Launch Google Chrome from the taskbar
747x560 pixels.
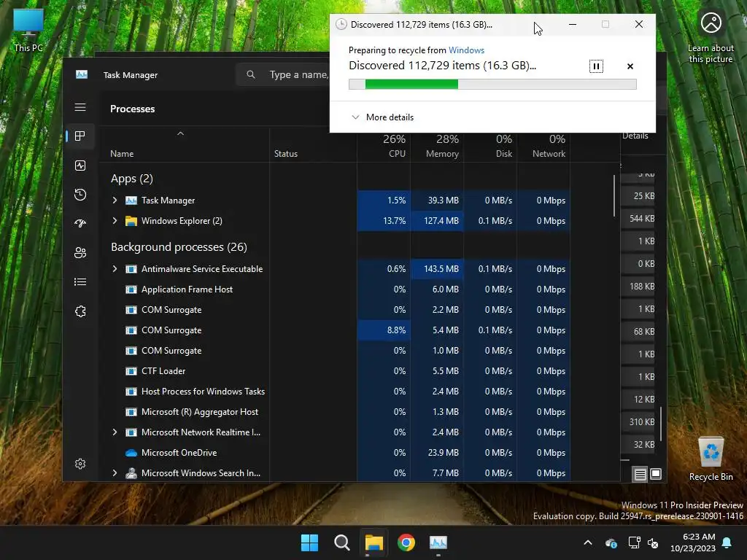406,542
